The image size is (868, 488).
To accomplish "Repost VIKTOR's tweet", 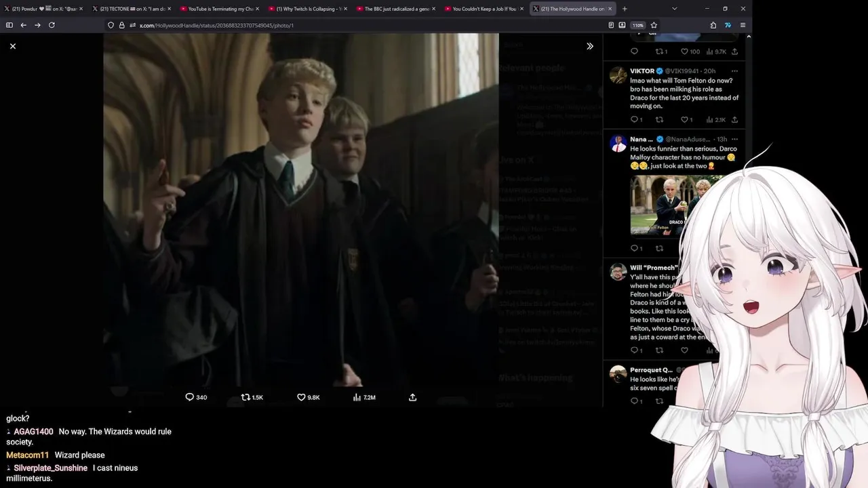I will point(659,120).
